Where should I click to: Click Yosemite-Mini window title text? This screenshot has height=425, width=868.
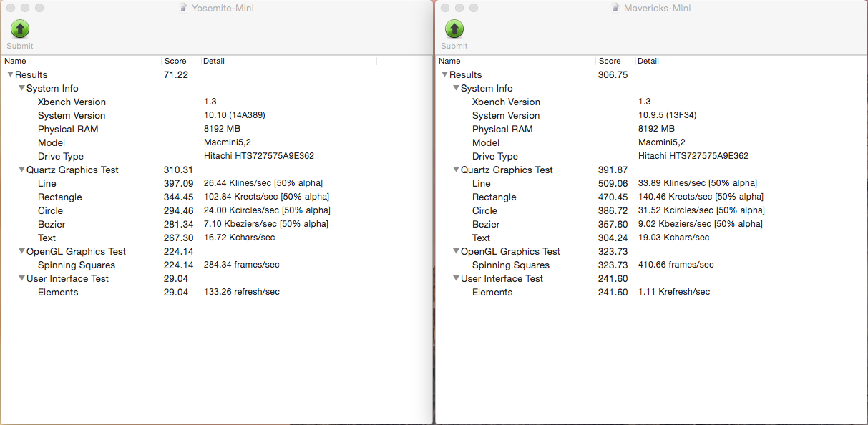click(223, 8)
